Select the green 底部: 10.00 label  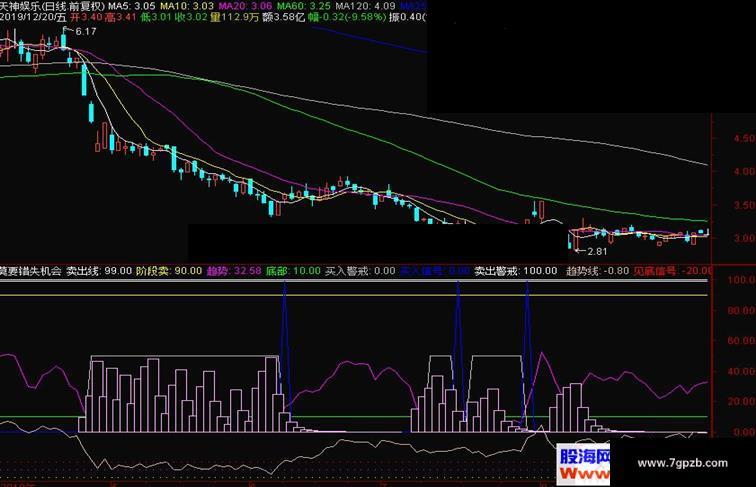(x=293, y=271)
